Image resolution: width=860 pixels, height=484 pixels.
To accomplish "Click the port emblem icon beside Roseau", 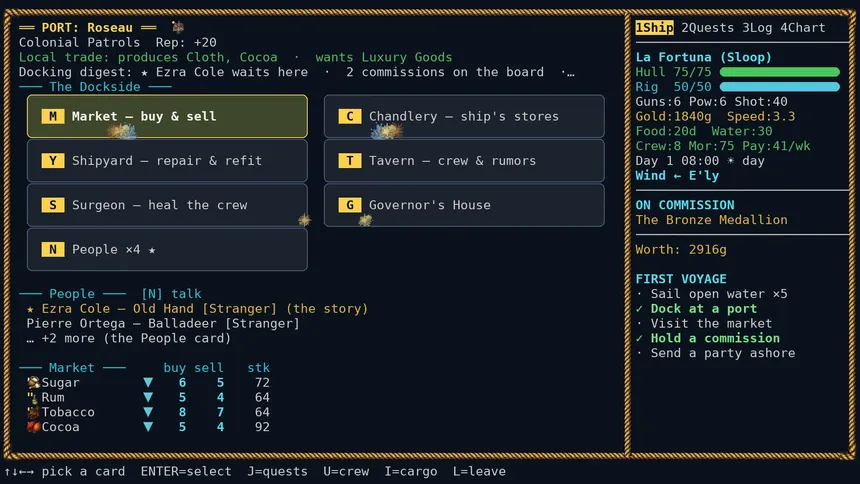I will (177, 26).
